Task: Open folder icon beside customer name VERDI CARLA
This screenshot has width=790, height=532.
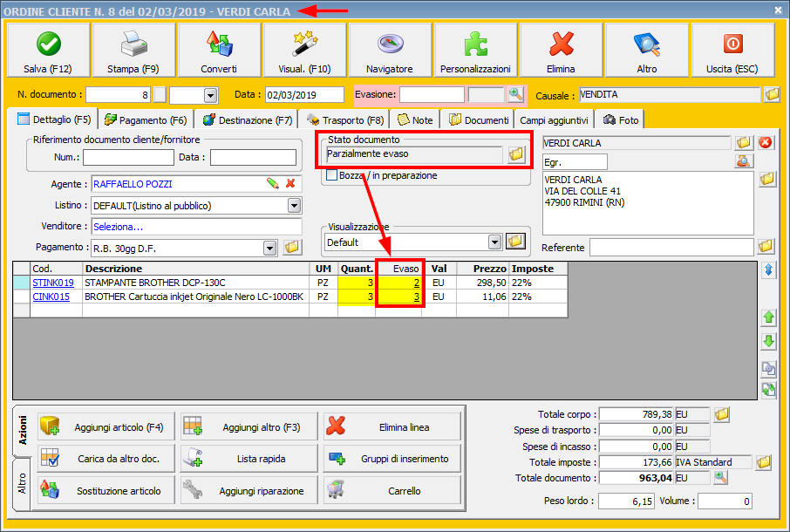Action: 744,142
